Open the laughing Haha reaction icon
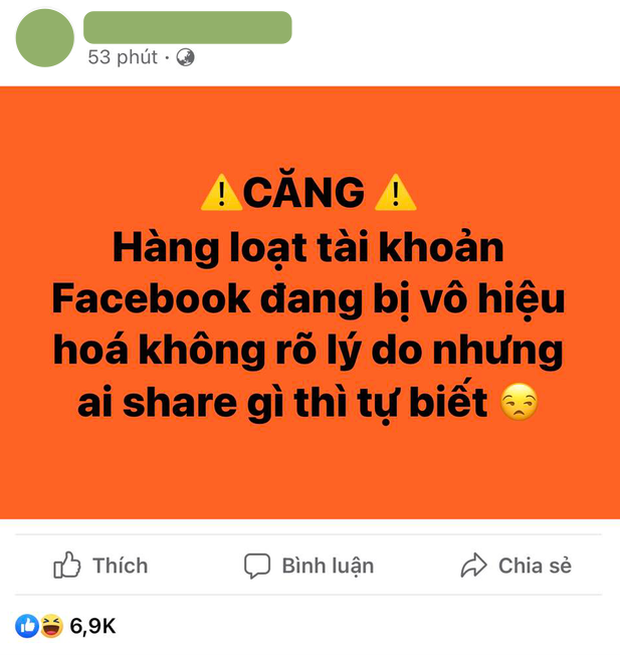Screen dimensions: 620x656 (x=51, y=626)
